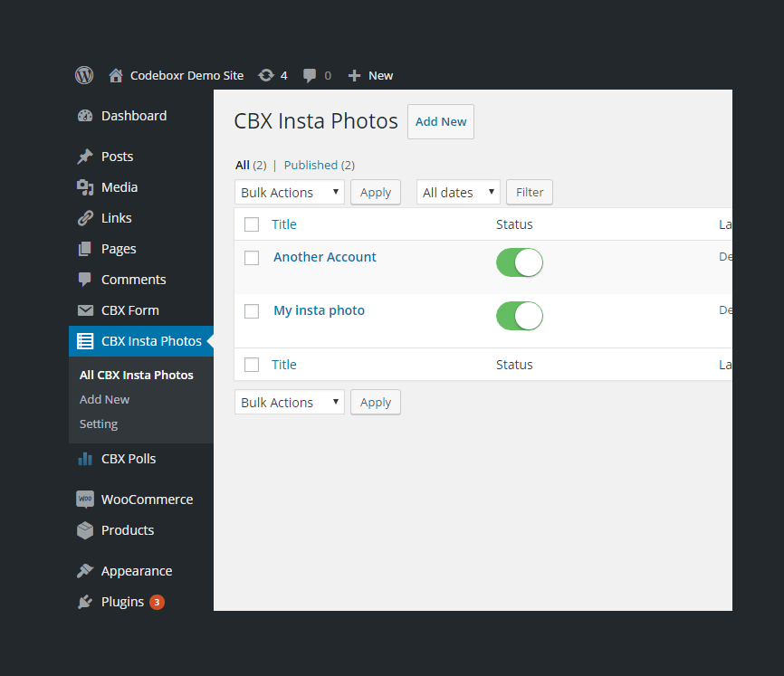The height and width of the screenshot is (676, 784).
Task: Tick the footer Title select-all checkbox
Action: [x=252, y=365]
